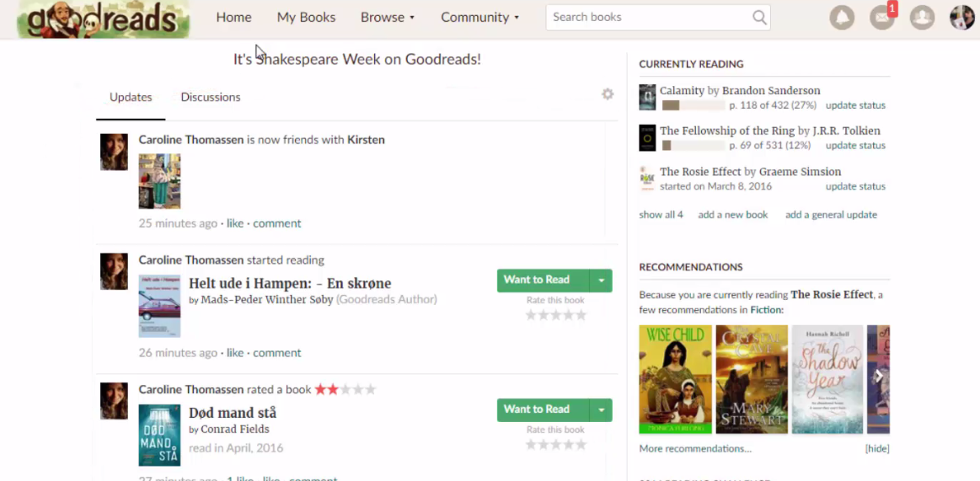Go to Home in navigation
This screenshot has height=481, width=980.
(233, 18)
